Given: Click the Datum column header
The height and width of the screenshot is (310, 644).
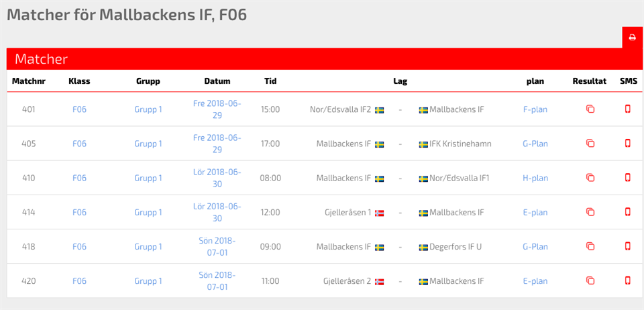Looking at the screenshot, I should click(x=217, y=81).
